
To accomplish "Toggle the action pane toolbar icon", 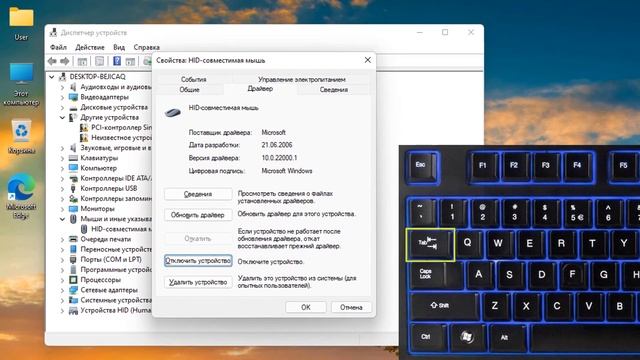I will click(x=130, y=62).
